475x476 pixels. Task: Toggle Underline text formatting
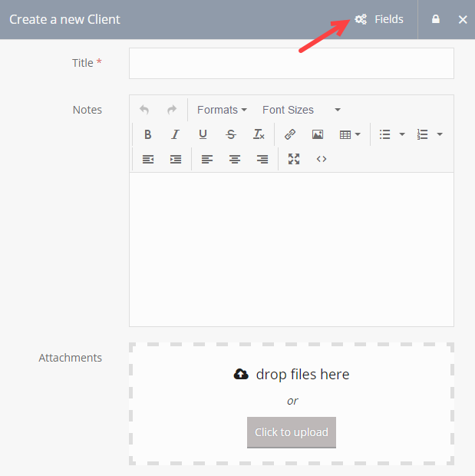[203, 134]
